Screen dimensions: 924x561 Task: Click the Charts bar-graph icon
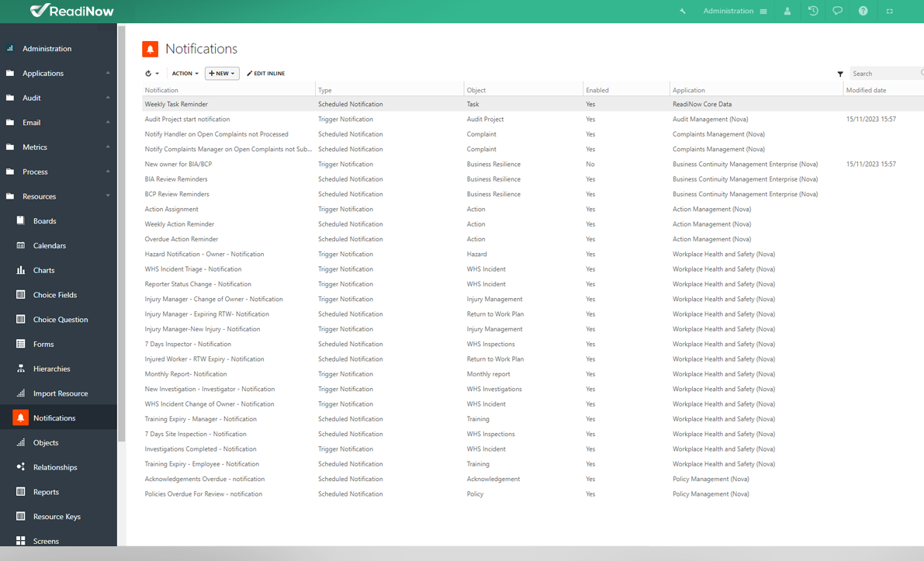(x=21, y=271)
